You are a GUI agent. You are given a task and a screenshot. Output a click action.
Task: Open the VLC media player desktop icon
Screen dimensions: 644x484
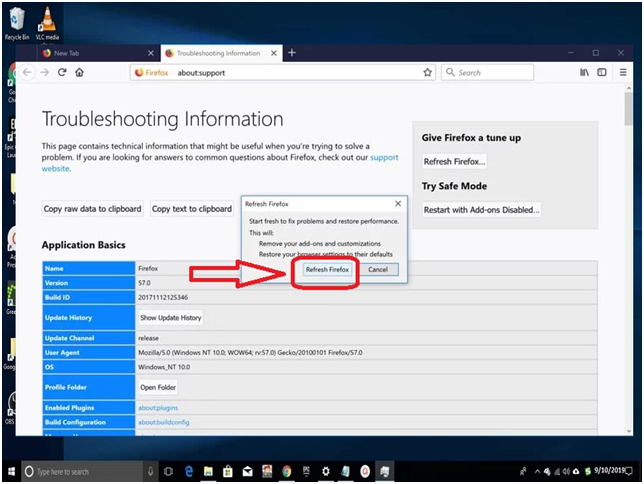point(47,24)
